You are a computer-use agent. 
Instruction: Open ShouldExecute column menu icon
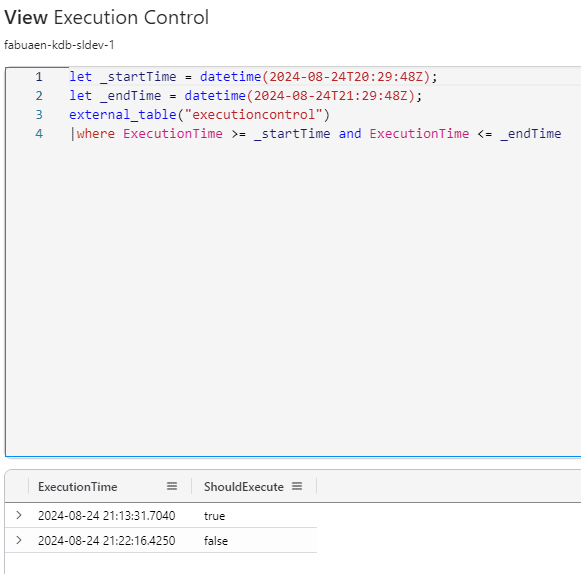click(x=297, y=486)
